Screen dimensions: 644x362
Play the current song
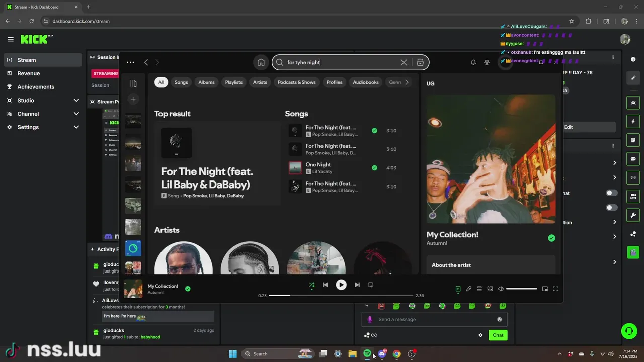coord(341,285)
